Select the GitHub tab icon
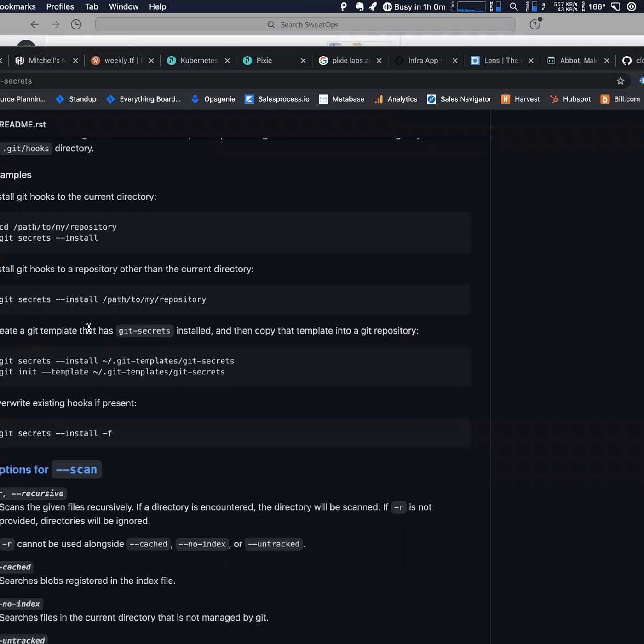Screen dimensions: 644x644 click(x=627, y=60)
